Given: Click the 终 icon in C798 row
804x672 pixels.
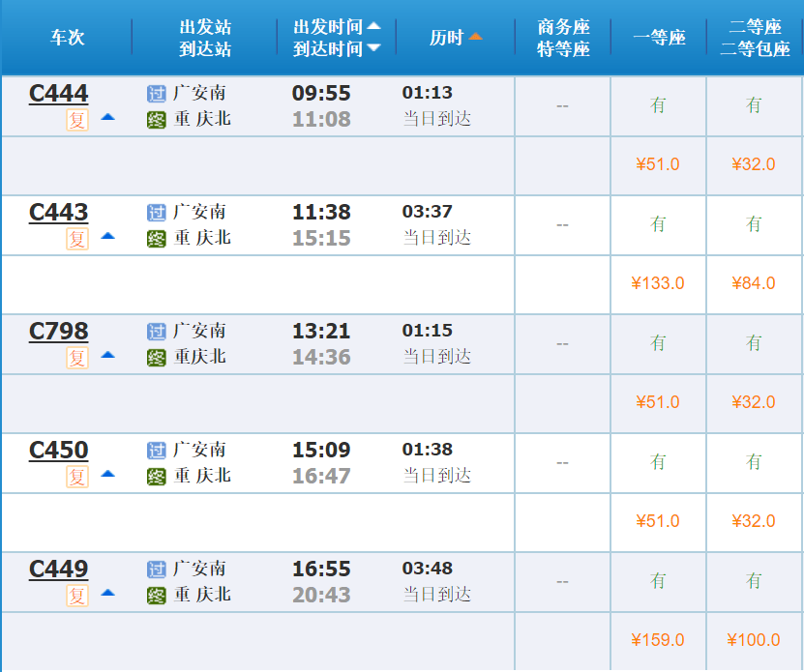Looking at the screenshot, I should [157, 358].
